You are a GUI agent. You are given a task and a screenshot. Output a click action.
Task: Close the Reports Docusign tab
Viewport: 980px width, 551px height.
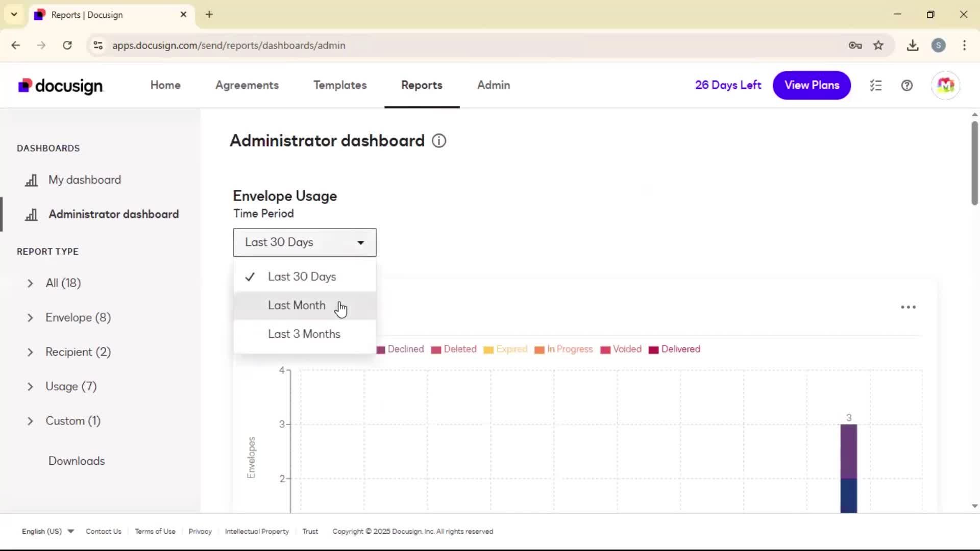pos(183,14)
